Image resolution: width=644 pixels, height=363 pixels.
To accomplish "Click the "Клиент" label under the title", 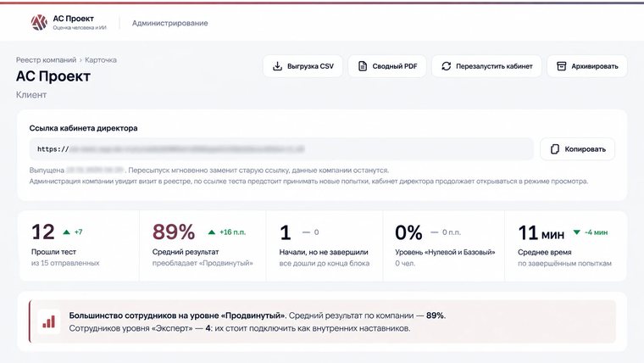I will (x=31, y=94).
